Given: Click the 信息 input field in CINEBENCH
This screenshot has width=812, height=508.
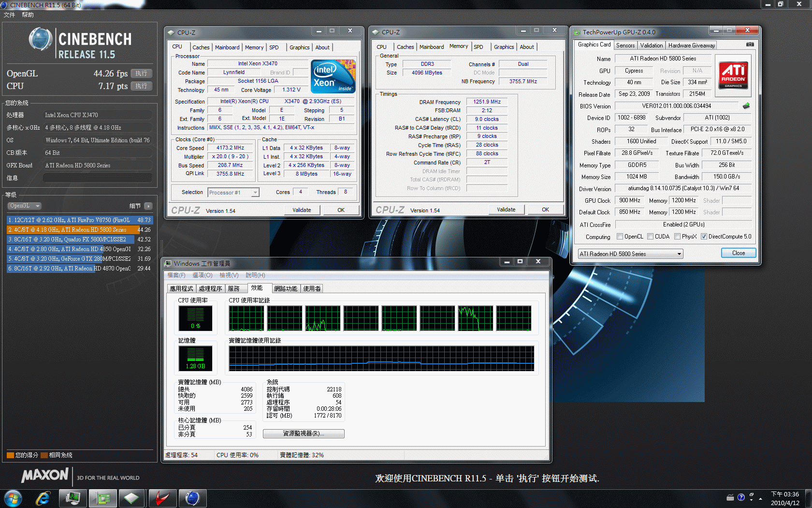Looking at the screenshot, I should (97, 178).
